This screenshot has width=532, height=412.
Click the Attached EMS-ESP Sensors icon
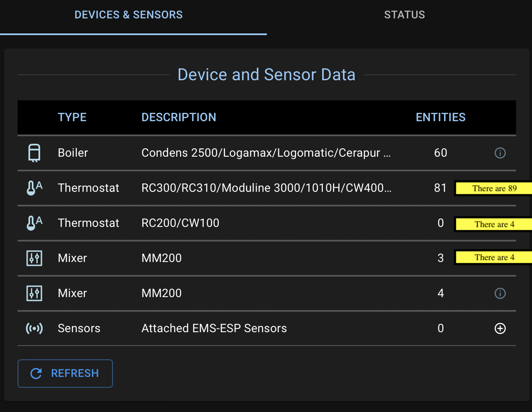tap(34, 328)
